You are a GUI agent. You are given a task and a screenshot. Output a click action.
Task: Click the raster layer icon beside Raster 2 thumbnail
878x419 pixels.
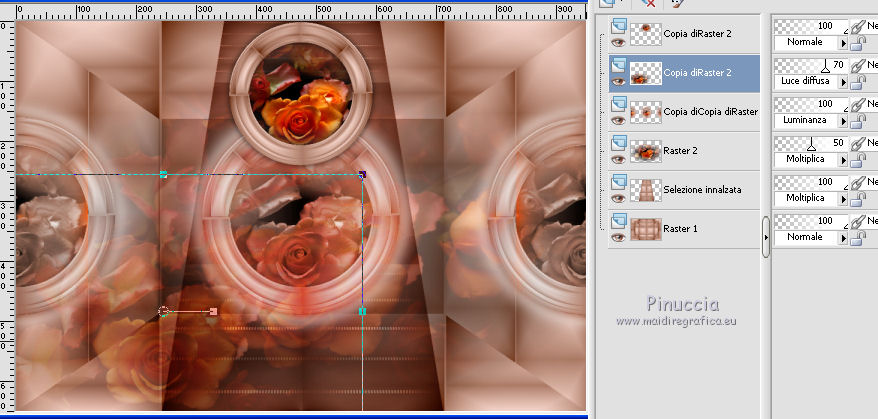(x=619, y=142)
